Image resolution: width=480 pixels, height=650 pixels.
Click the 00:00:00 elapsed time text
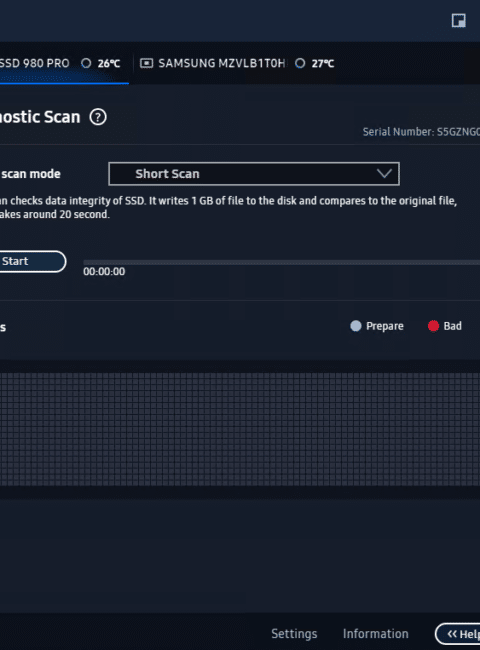click(x=104, y=272)
